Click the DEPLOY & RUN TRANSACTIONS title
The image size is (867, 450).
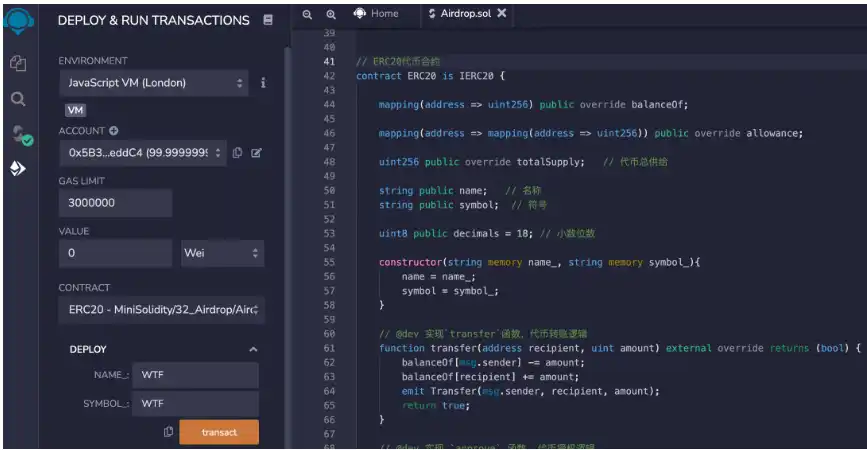click(x=154, y=20)
